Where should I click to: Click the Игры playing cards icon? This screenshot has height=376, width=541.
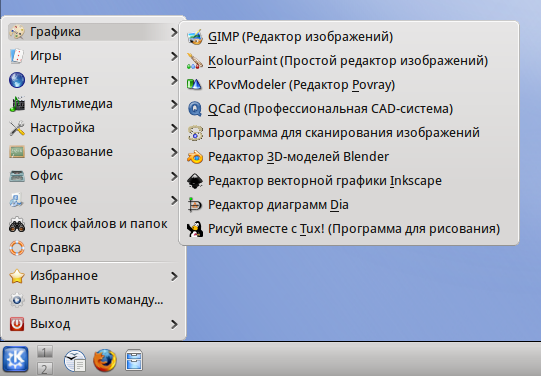point(17,56)
